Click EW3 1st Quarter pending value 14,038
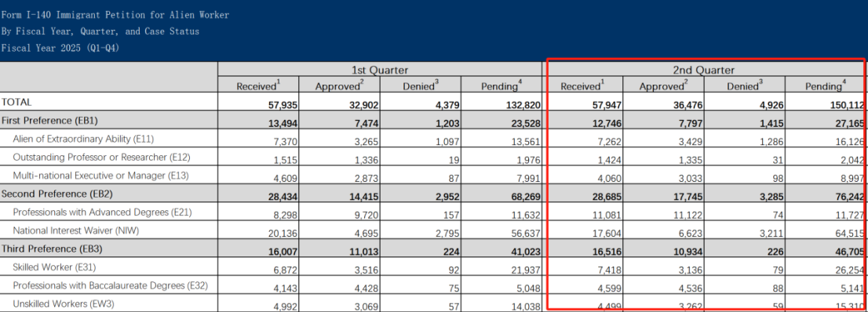 point(527,307)
